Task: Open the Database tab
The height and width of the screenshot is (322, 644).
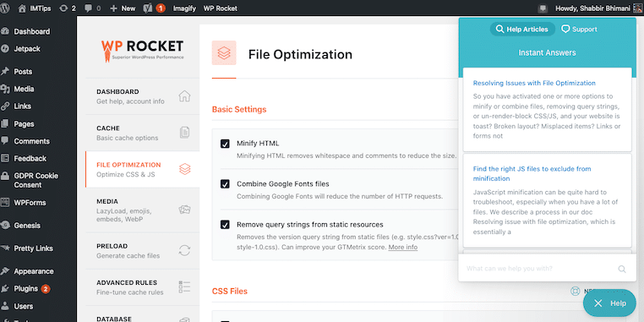Action: click(x=143, y=314)
